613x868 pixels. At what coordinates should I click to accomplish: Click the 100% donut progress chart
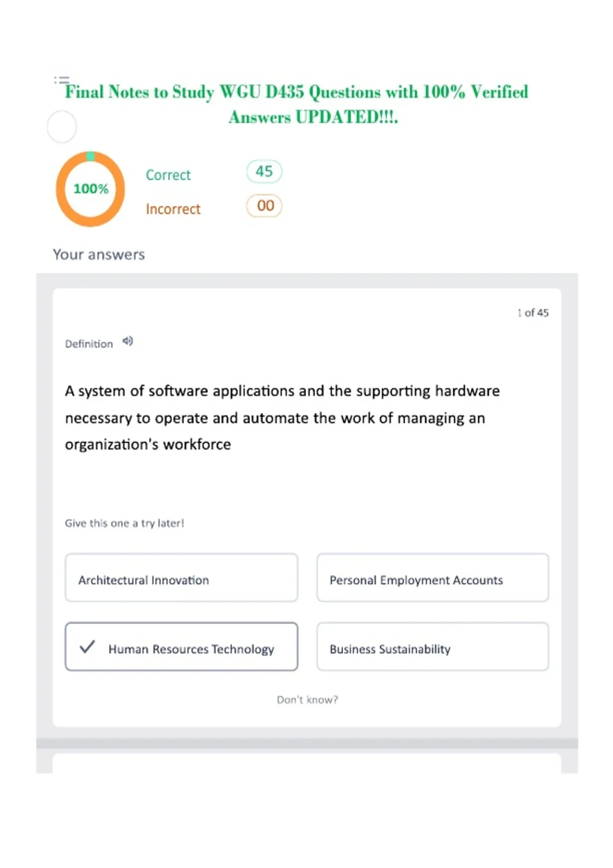[90, 189]
